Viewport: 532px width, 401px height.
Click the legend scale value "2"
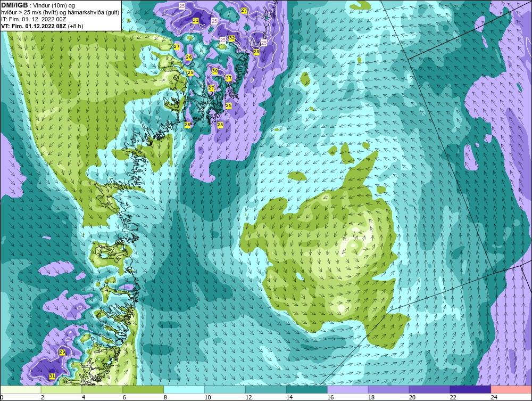tap(43, 397)
